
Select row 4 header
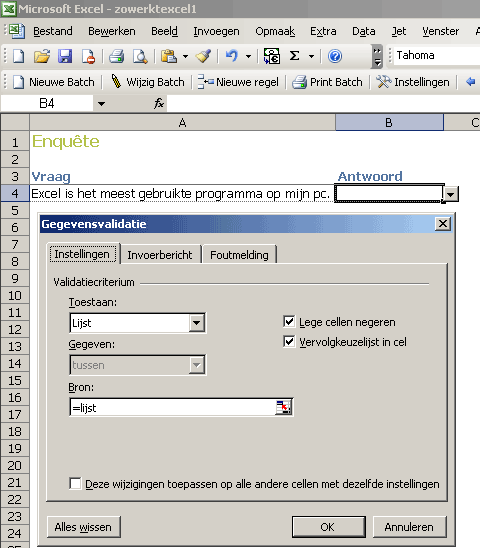click(x=15, y=193)
